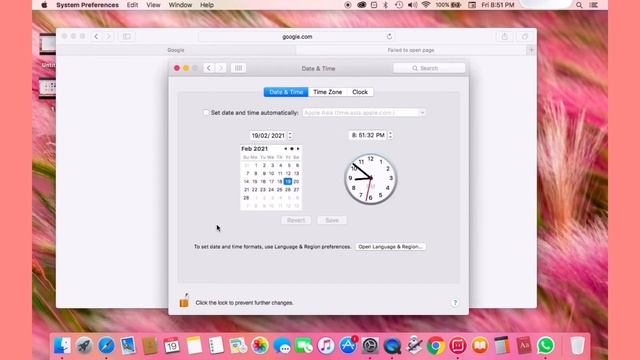Screen dimensions: 640x360
Task: Switch to the Date & Time tab
Action: click(286, 92)
